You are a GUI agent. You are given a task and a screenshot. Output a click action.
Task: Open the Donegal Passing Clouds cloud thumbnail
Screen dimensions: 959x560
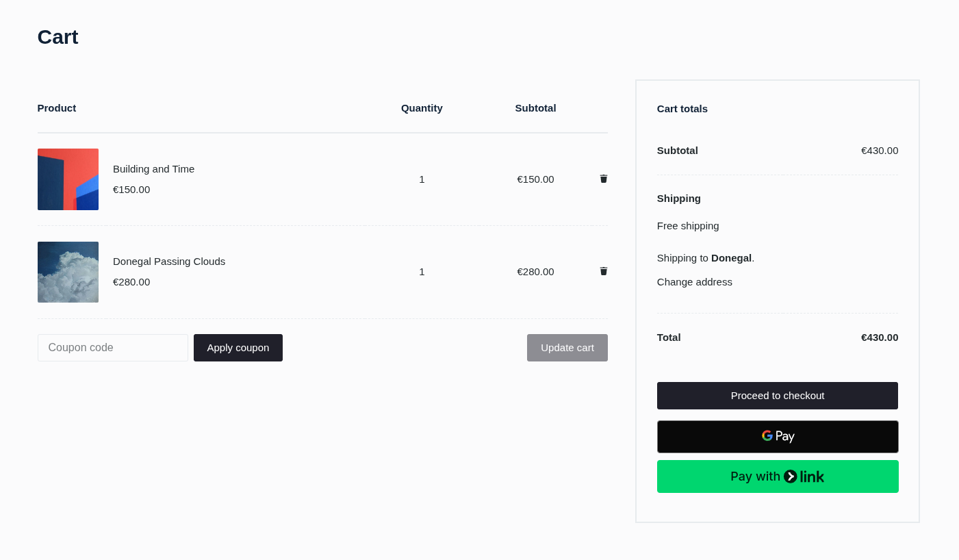tap(68, 272)
